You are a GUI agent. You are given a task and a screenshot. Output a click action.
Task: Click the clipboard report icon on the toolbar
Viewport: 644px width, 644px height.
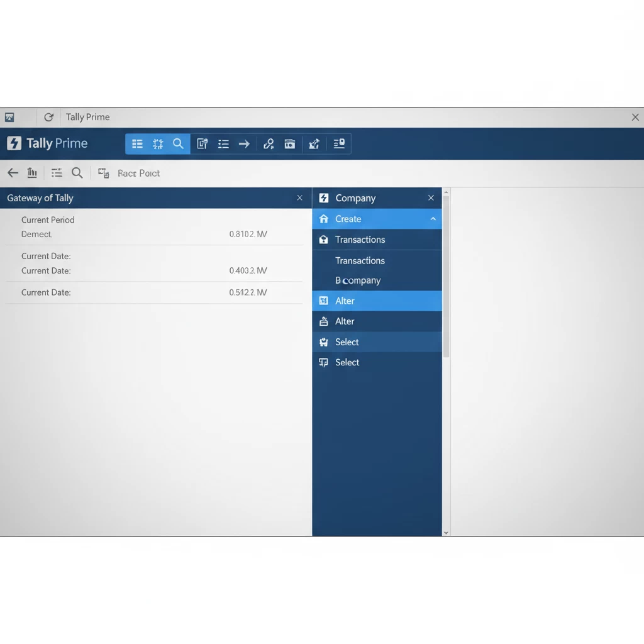(x=202, y=143)
